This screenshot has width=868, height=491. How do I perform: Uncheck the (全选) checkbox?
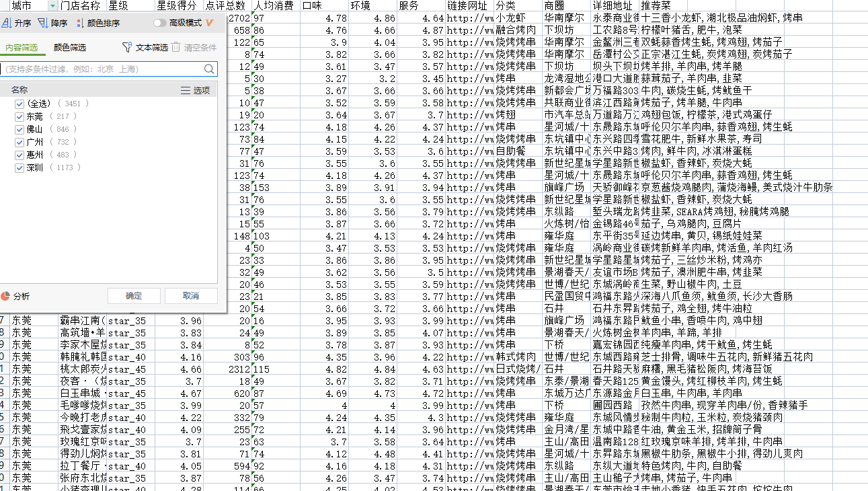(x=19, y=104)
